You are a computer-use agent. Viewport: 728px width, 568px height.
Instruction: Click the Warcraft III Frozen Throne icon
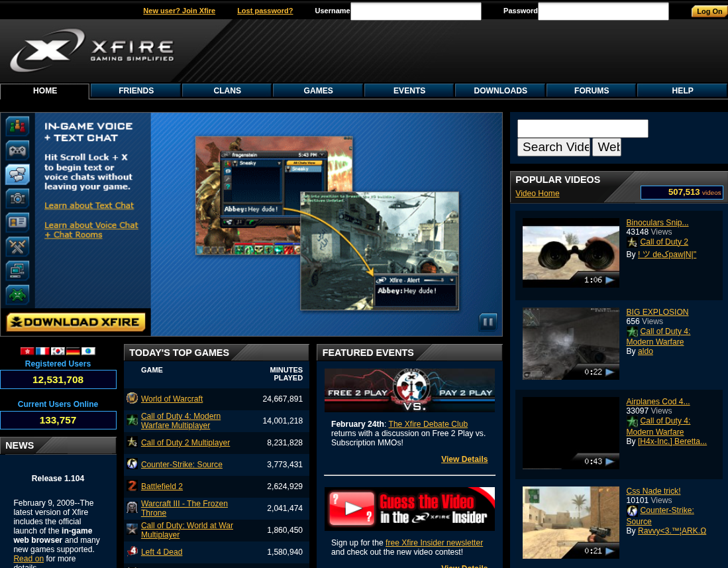click(x=132, y=507)
